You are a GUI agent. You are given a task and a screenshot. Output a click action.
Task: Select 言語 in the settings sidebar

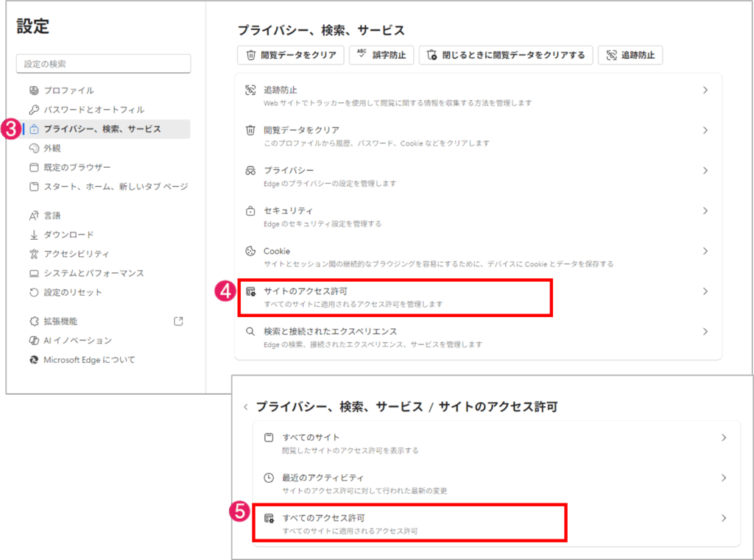[x=52, y=216]
